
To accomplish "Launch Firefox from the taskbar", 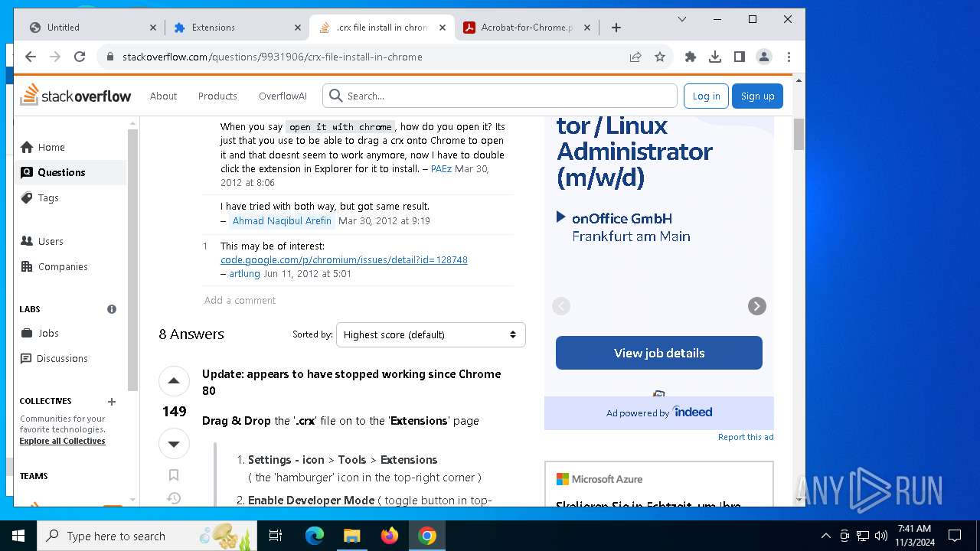I will pos(390,536).
